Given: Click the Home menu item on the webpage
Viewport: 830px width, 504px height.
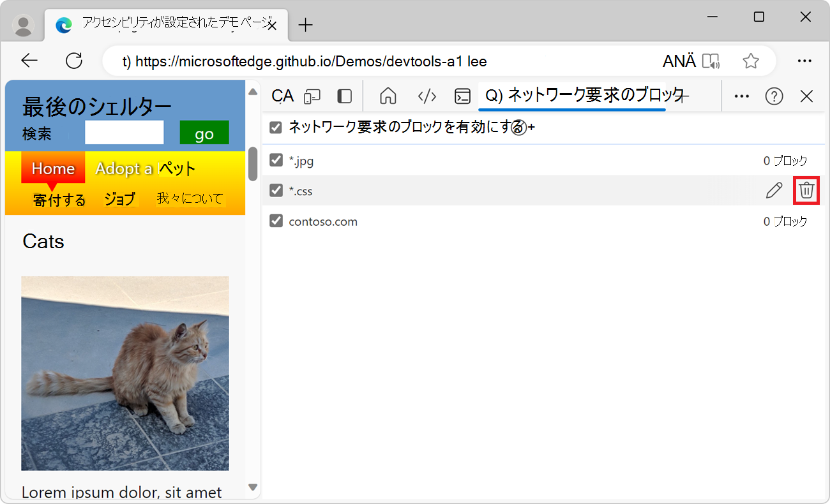Looking at the screenshot, I should click(52, 168).
